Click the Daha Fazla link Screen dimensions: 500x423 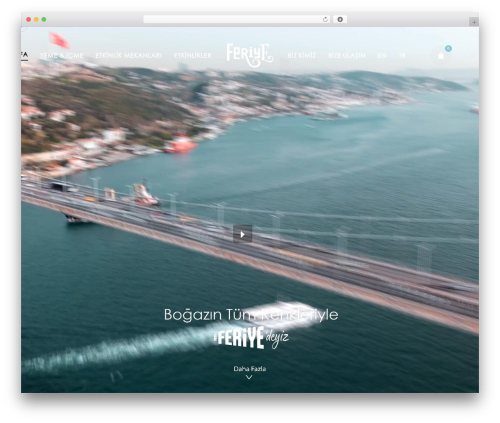[250, 369]
